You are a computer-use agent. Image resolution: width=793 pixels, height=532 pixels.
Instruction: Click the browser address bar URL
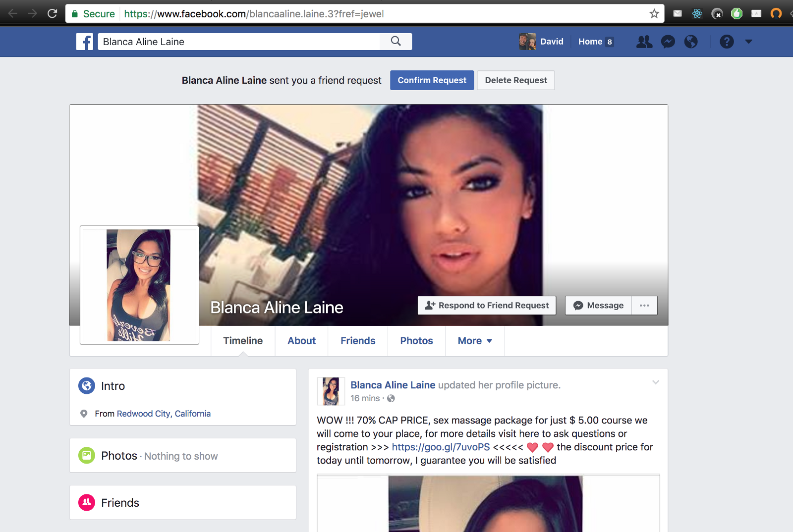click(x=254, y=14)
